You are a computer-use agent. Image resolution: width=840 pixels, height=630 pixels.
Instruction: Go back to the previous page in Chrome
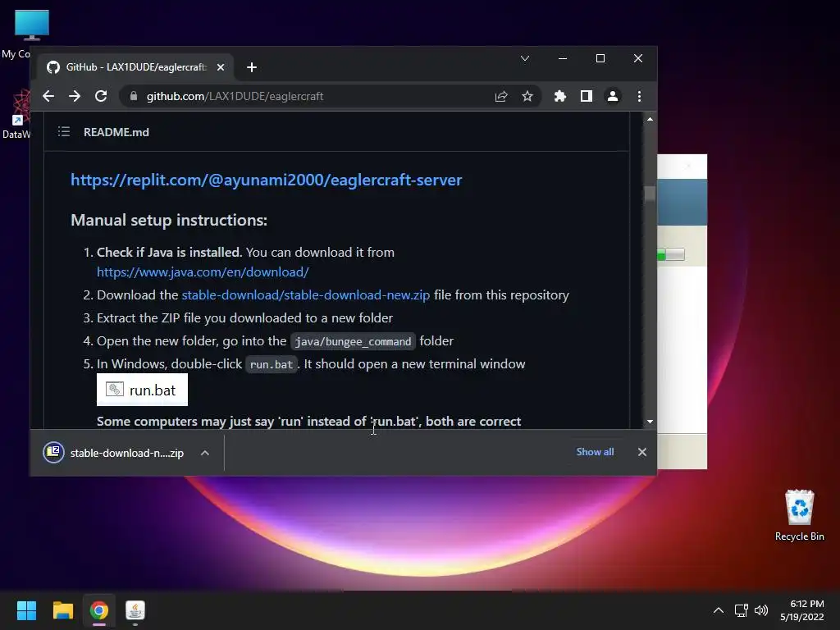(x=48, y=97)
